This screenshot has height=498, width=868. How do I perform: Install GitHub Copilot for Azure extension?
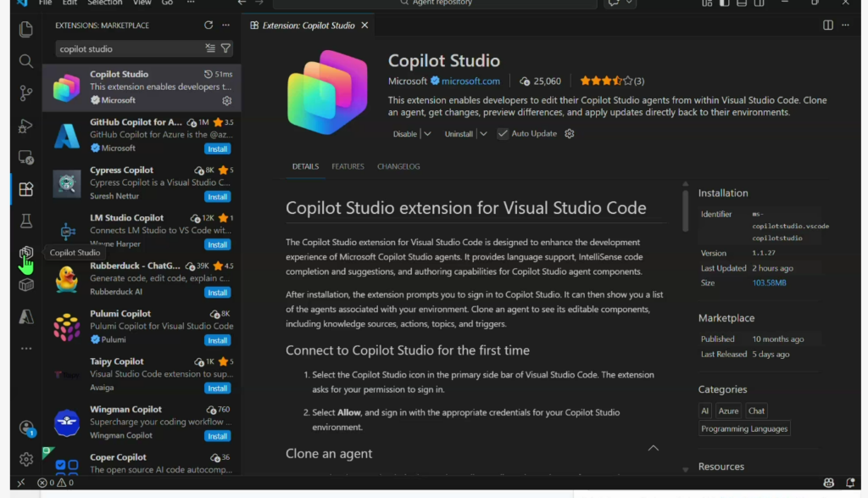218,148
